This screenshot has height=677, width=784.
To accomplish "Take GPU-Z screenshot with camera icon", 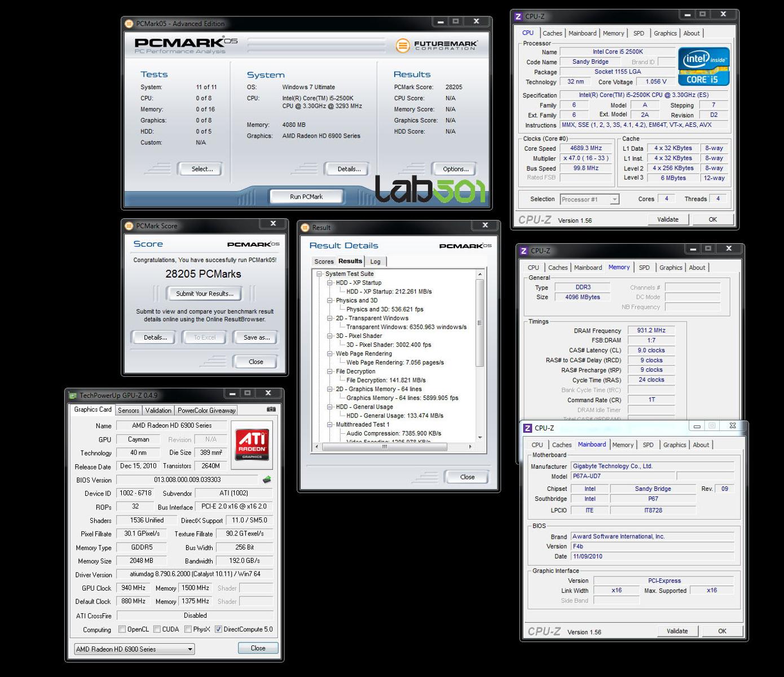I will [x=271, y=410].
